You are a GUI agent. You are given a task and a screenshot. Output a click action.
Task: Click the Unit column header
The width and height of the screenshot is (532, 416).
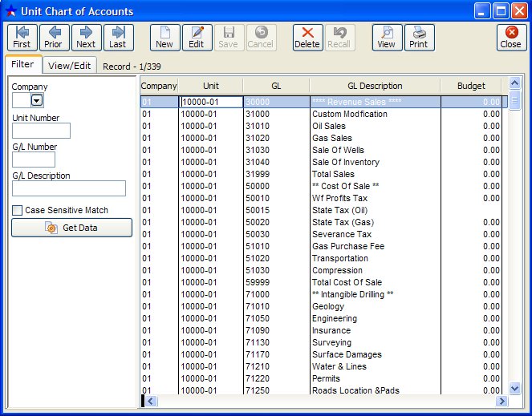[x=211, y=86]
